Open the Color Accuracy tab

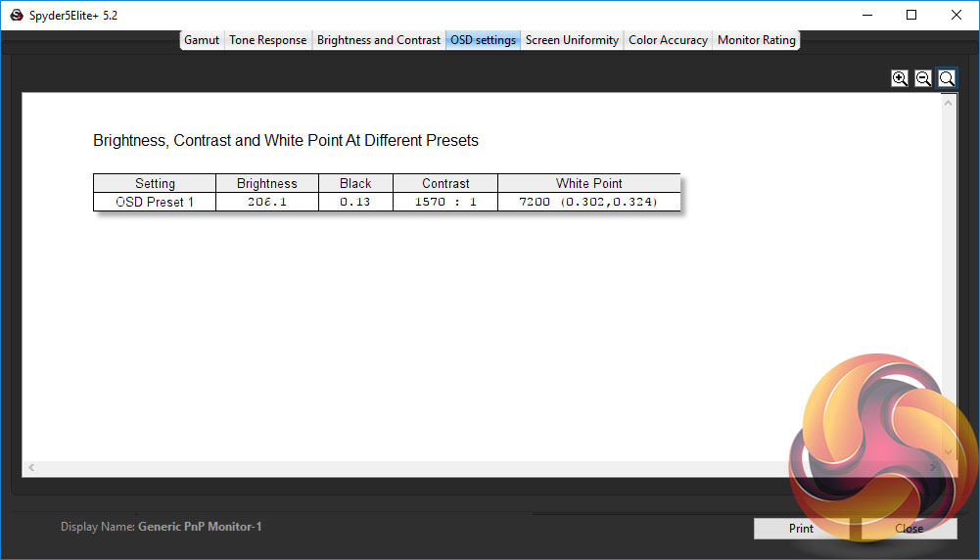668,40
